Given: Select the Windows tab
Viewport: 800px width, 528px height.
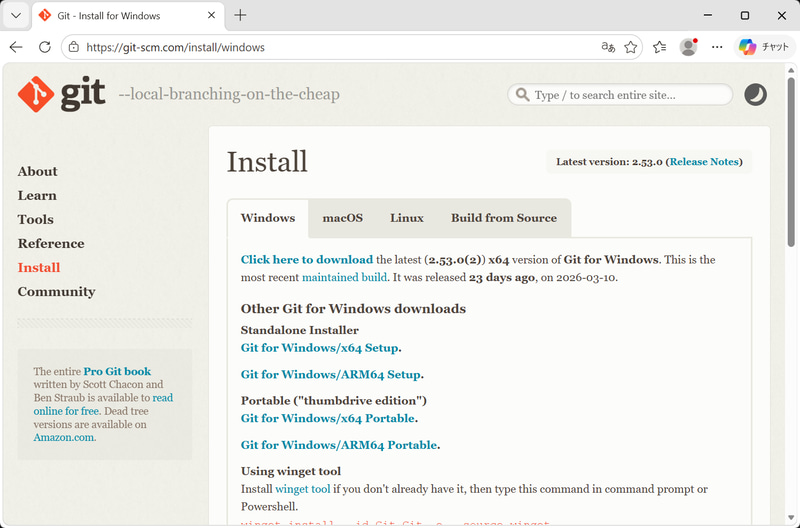Looking at the screenshot, I should pyautogui.click(x=268, y=218).
